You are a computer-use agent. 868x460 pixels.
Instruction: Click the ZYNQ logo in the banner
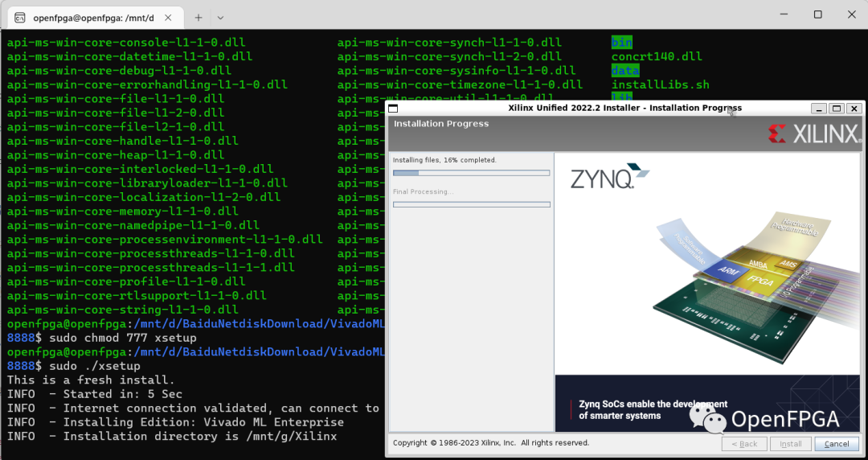(610, 176)
